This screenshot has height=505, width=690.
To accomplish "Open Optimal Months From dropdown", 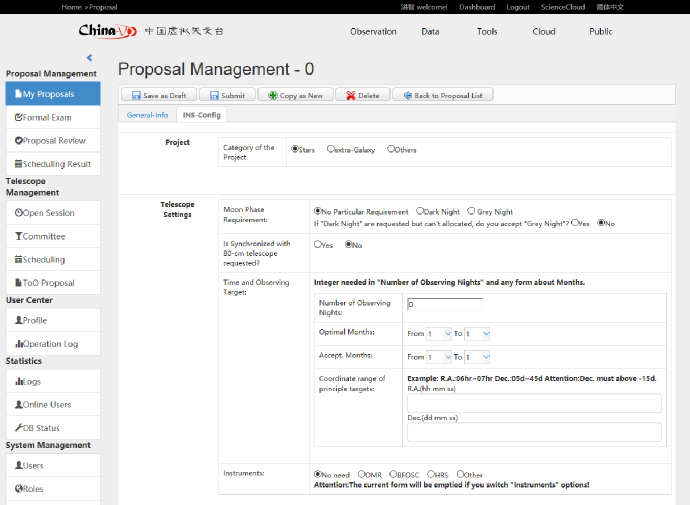I will (x=438, y=333).
